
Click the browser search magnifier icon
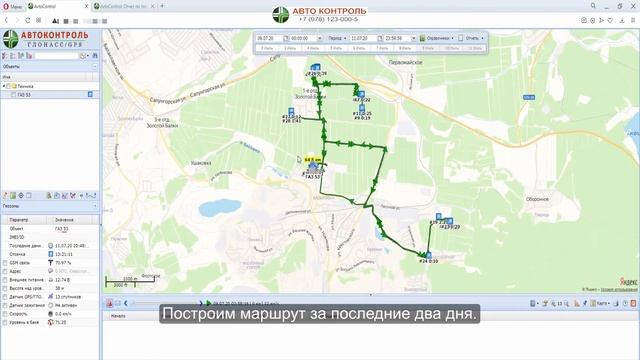593,6
